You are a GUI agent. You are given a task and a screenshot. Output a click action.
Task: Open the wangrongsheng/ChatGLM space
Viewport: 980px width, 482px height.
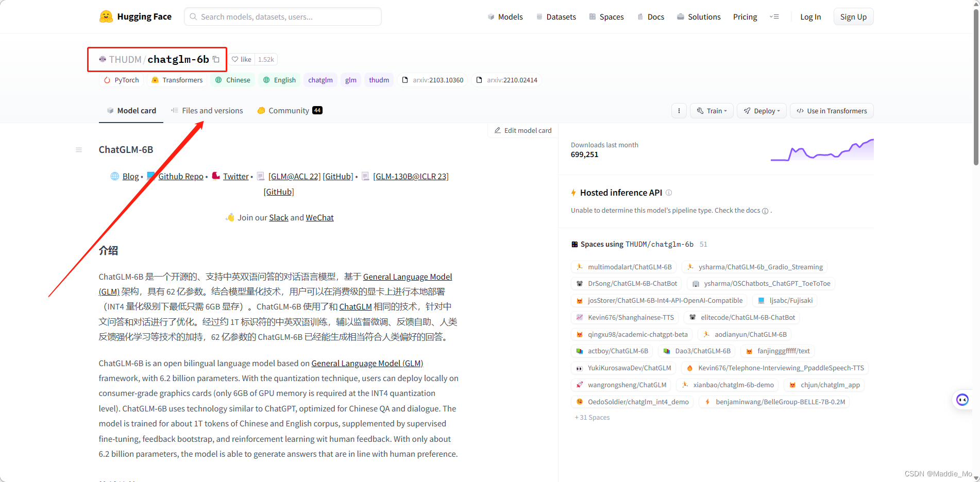[x=621, y=385]
